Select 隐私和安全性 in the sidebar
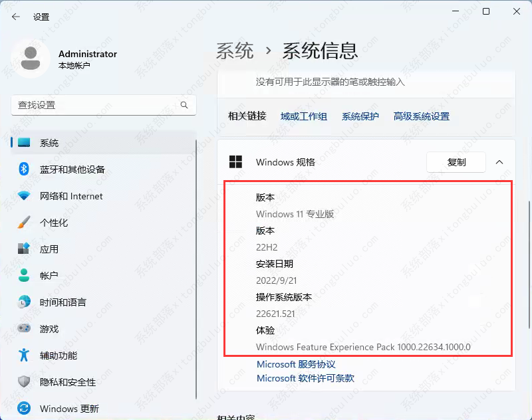 pos(60,381)
